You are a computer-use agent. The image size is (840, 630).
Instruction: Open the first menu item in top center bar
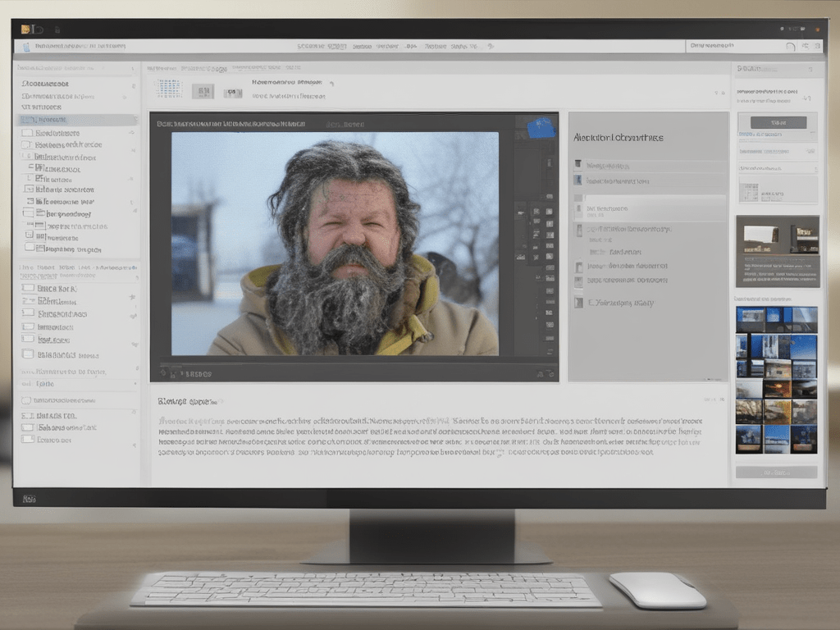click(309, 47)
